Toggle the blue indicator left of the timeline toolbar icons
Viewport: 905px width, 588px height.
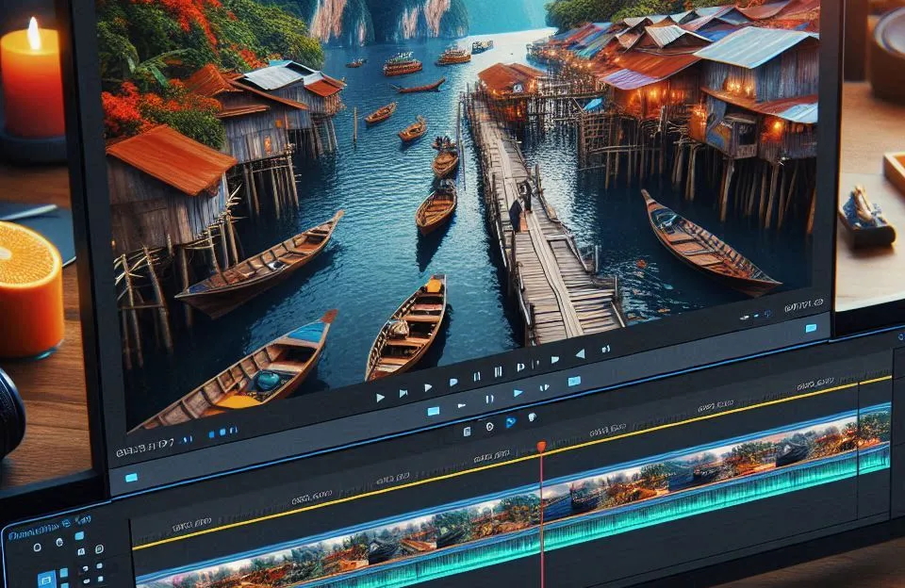pos(433,411)
